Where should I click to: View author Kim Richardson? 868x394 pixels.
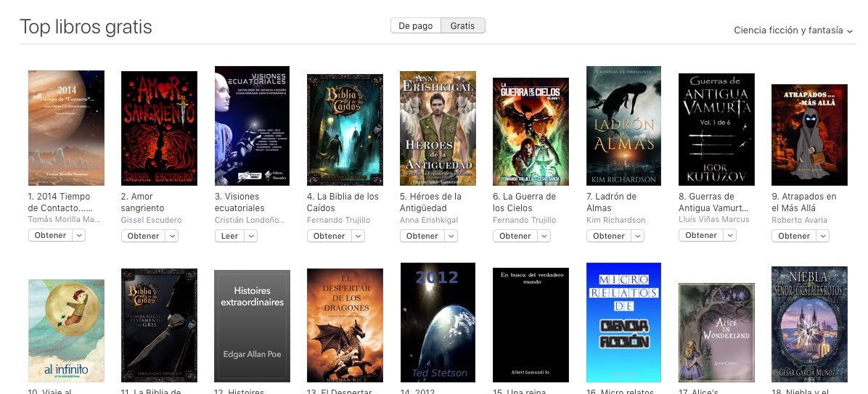(x=616, y=220)
